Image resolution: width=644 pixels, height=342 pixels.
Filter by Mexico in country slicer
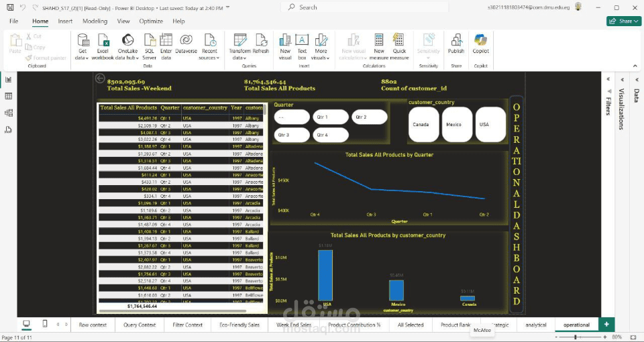click(x=457, y=125)
